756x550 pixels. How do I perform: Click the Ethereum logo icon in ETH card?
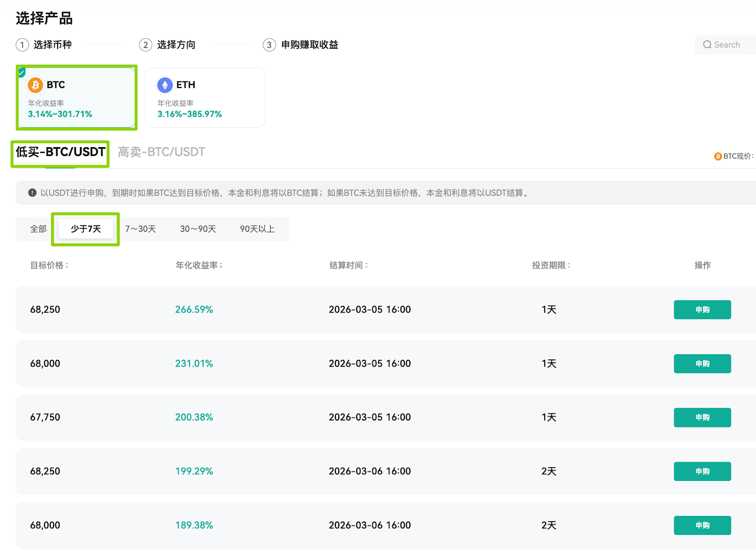pos(165,85)
